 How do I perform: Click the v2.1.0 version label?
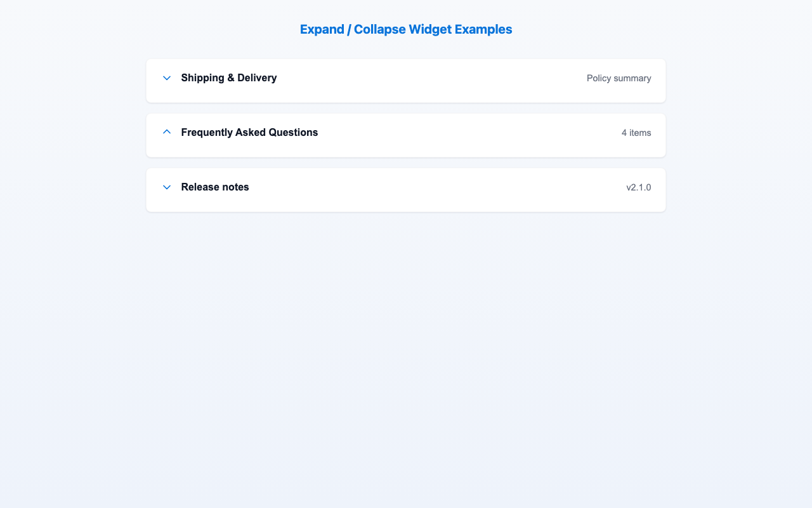[639, 187]
